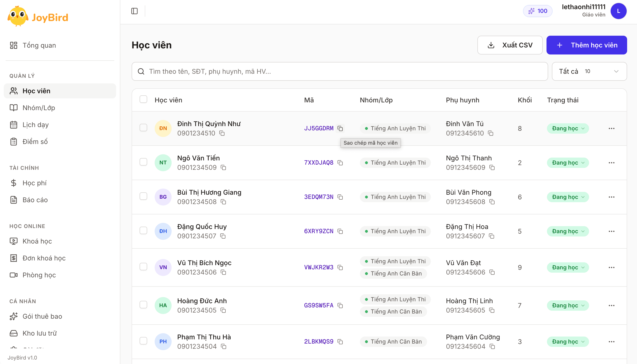This screenshot has height=364, width=637.
Task: Click the Học viên sidebar item
Action: pyautogui.click(x=60, y=91)
